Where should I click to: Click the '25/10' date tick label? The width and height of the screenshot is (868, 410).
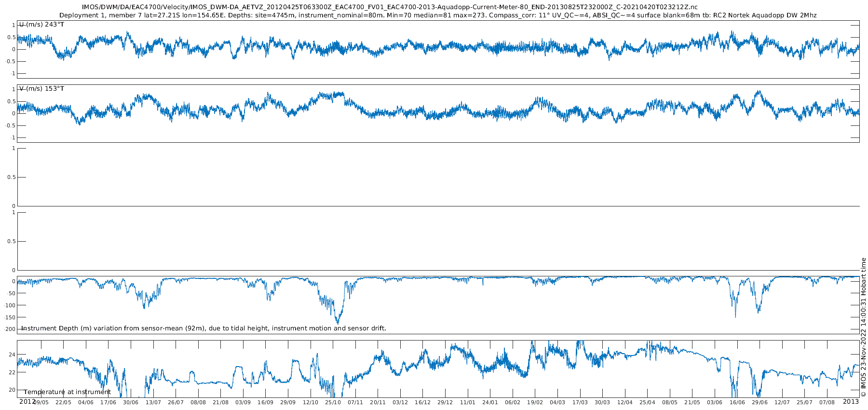click(333, 402)
